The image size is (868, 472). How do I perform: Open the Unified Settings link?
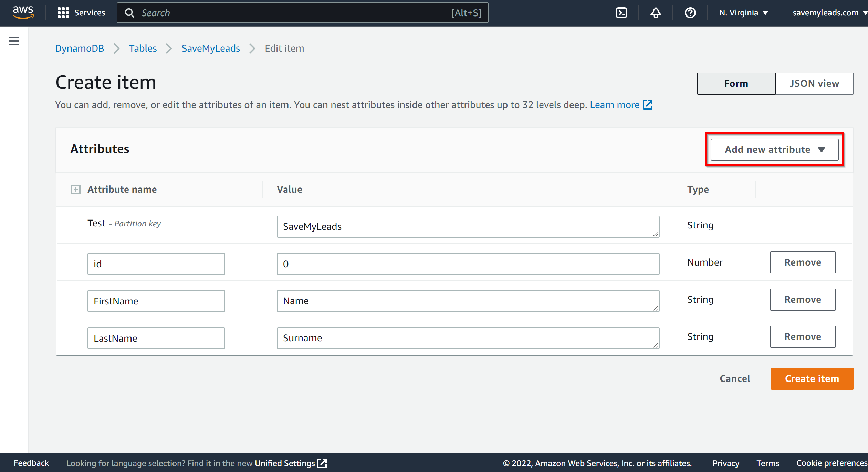click(290, 463)
